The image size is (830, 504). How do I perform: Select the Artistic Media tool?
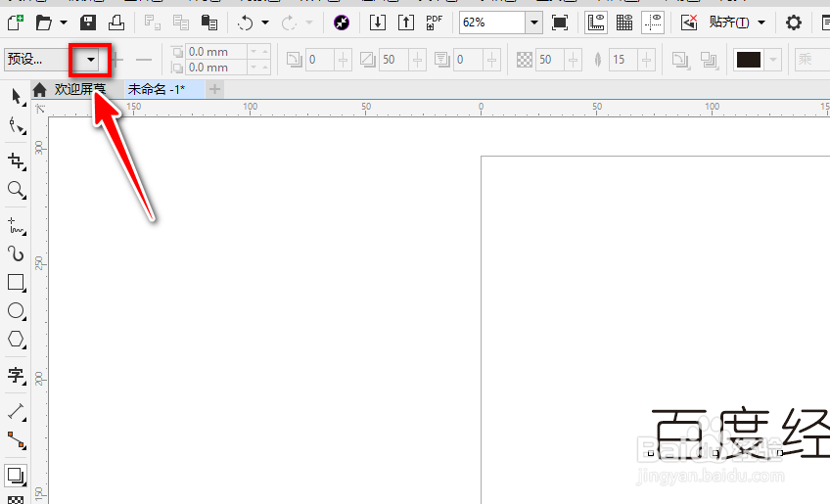[x=17, y=253]
